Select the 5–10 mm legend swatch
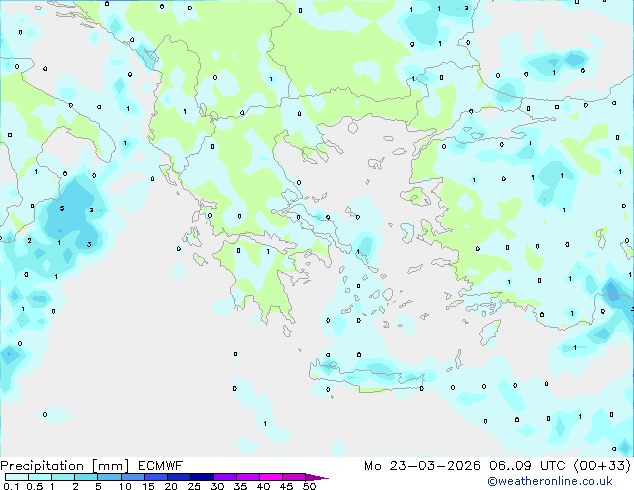The width and height of the screenshot is (634, 490). click(x=109, y=477)
